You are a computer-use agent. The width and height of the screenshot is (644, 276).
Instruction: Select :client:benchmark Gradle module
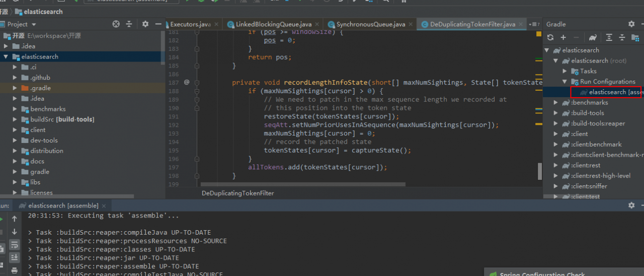click(x=596, y=145)
